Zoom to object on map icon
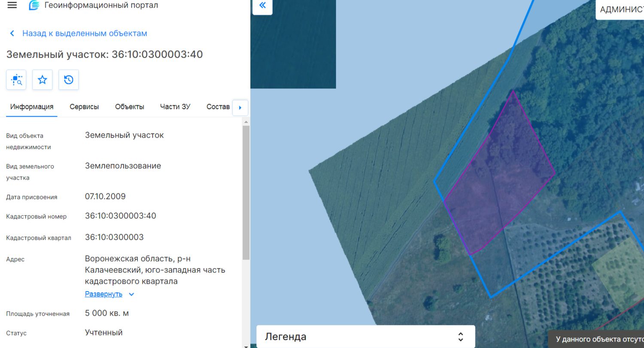Viewport: 644px width, 348px height. [16, 80]
